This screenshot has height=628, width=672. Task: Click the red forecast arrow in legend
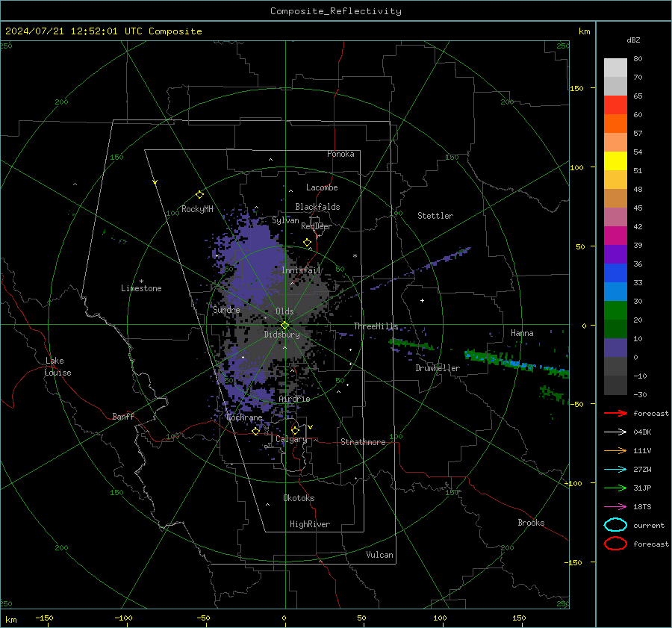615,413
